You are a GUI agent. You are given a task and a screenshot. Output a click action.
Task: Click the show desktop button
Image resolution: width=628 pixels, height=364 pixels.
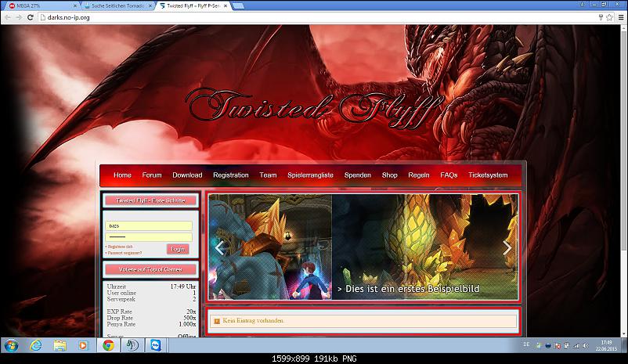pos(625,345)
